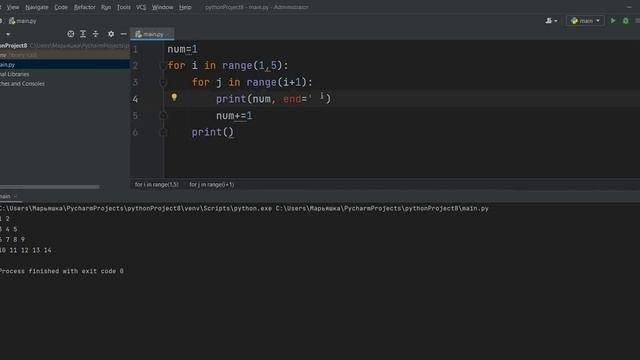Run the main configuration with green play
The image size is (640, 360).
click(x=613, y=20)
